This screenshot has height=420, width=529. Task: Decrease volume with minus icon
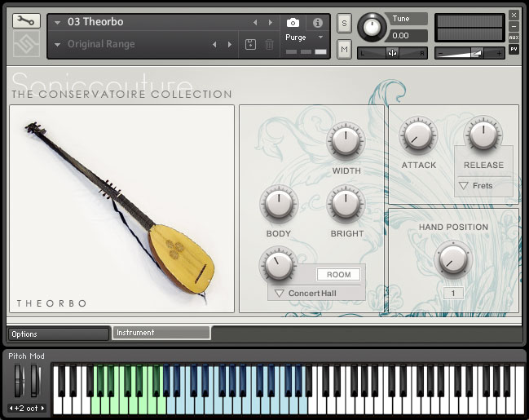440,53
